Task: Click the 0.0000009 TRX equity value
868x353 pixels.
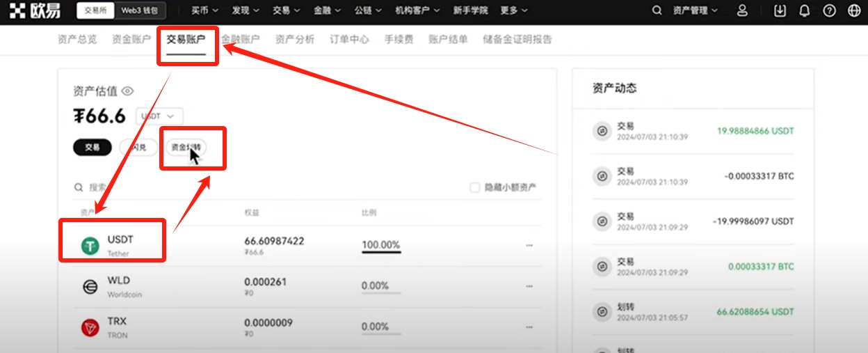Action: click(x=268, y=323)
